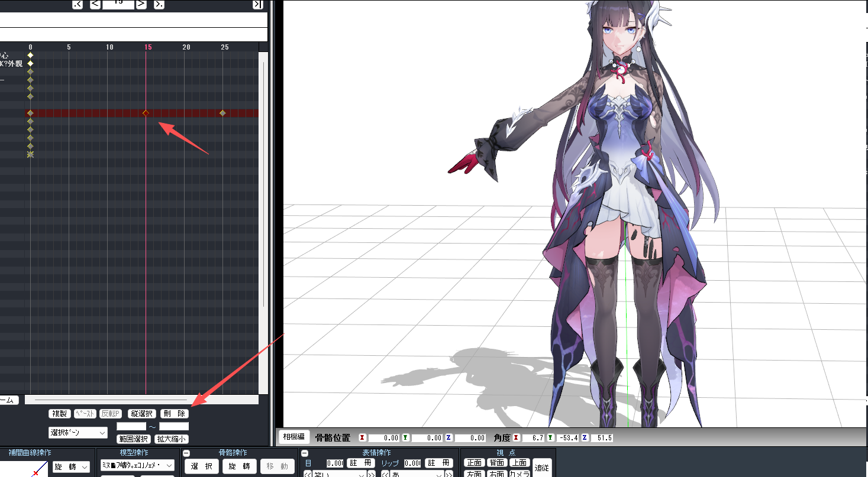The height and width of the screenshot is (477, 868).
Task: Click the 縦選択 vertical select button
Action: 142,414
